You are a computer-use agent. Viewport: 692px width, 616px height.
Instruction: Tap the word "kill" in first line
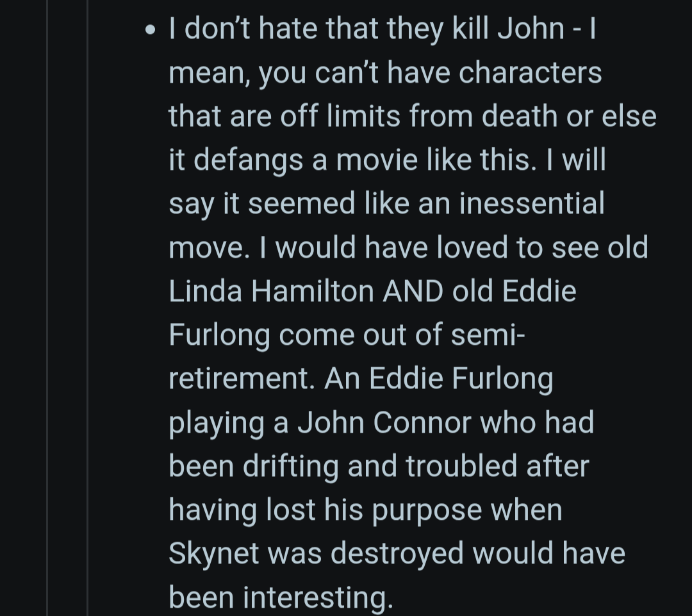tap(470, 29)
